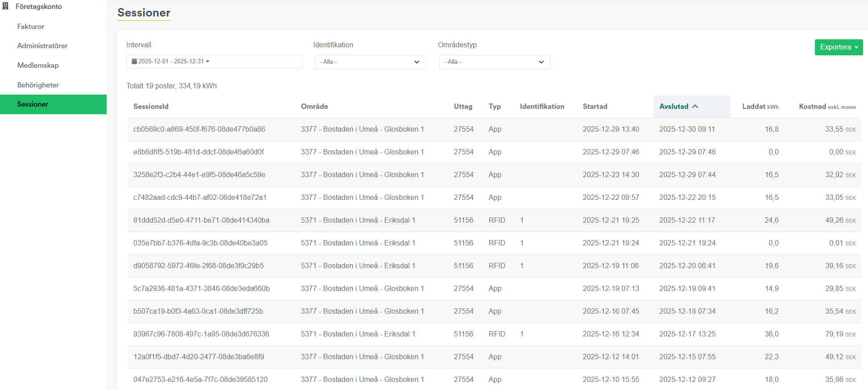Viewport: 868px width, 390px height.
Task: Open the Behörigheter sidebar item
Action: [38, 85]
